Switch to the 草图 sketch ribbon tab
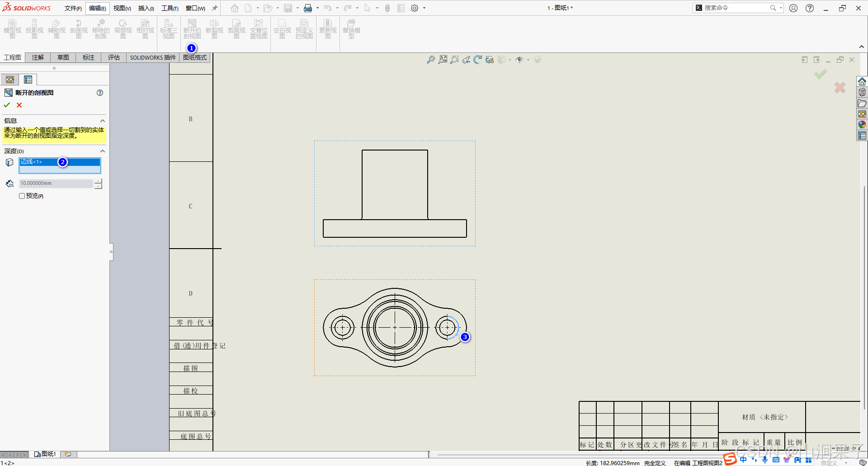The height and width of the screenshot is (466, 868). (x=63, y=57)
